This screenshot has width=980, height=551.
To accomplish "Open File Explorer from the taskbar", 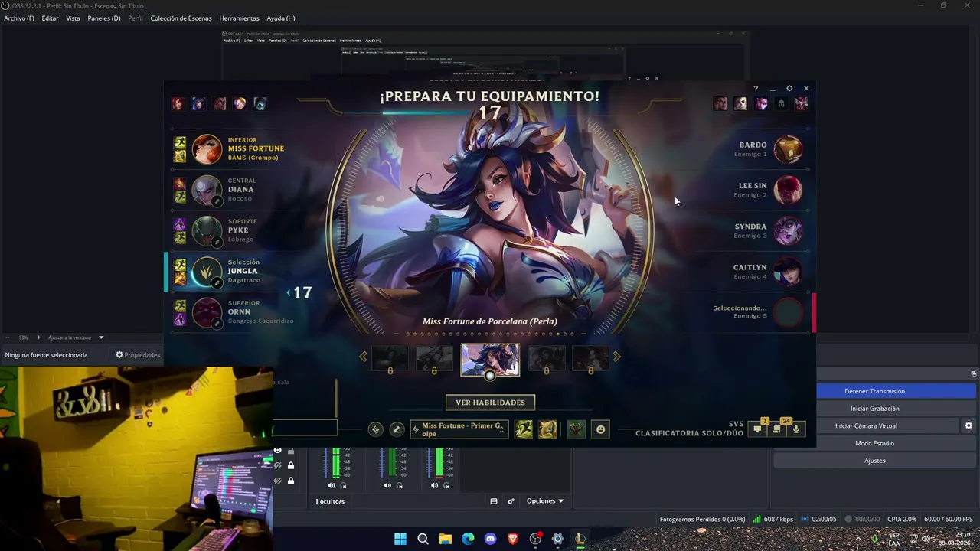I will pos(446,539).
